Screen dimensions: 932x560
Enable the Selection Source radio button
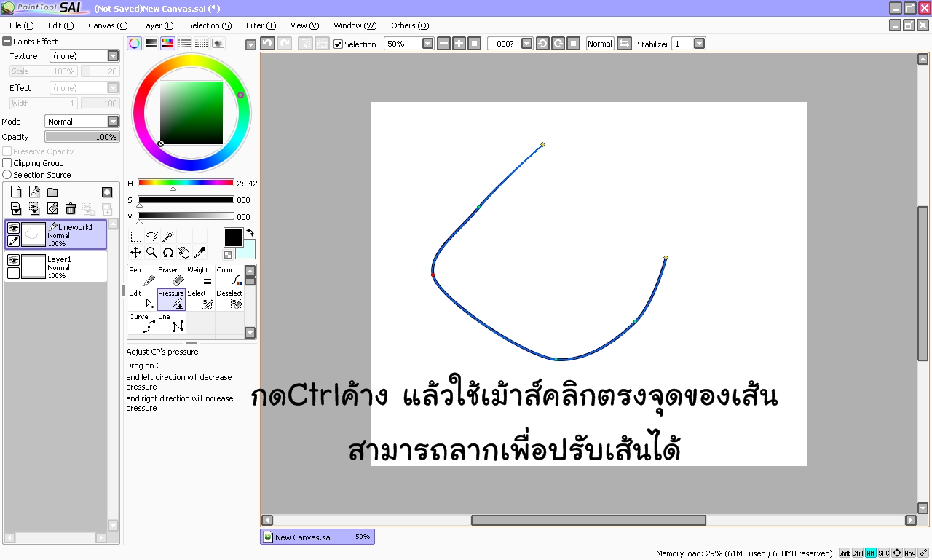point(7,175)
